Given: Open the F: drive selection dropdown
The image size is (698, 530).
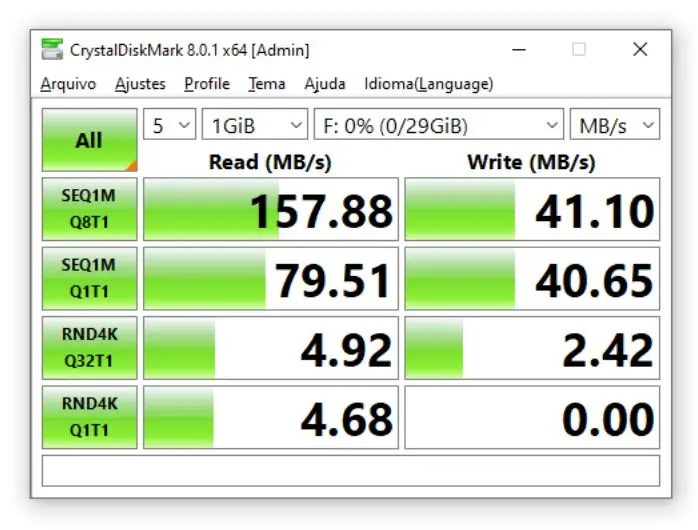Looking at the screenshot, I should [x=439, y=124].
